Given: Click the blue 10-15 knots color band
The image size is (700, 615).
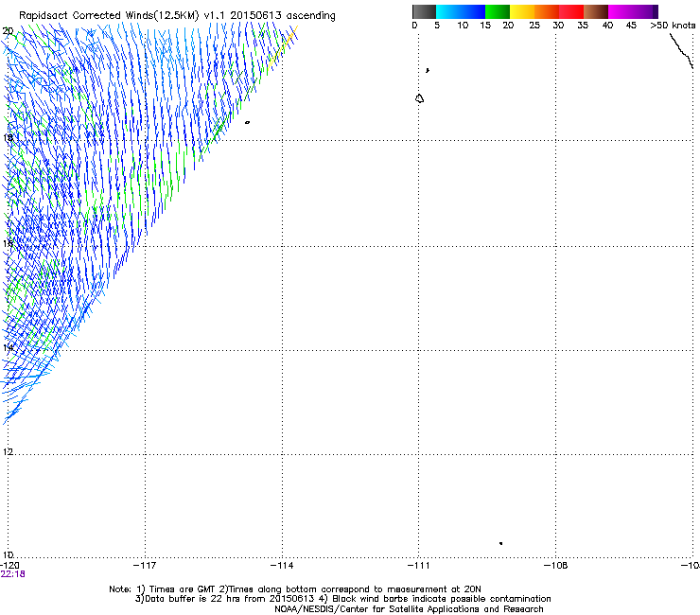Looking at the screenshot, I should pyautogui.click(x=473, y=11).
